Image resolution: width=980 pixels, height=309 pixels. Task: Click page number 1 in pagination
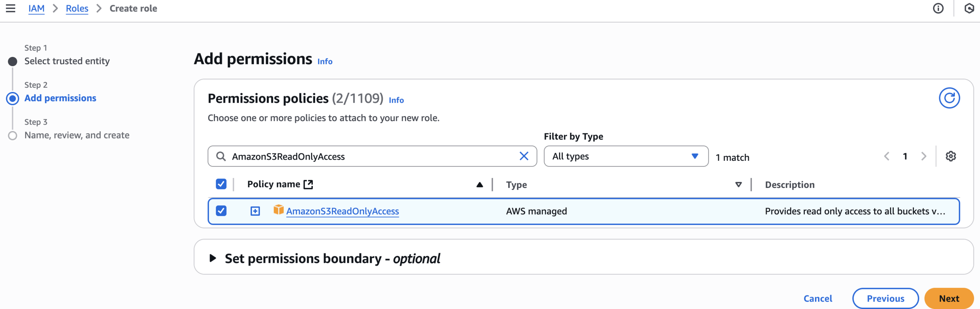pyautogui.click(x=905, y=156)
